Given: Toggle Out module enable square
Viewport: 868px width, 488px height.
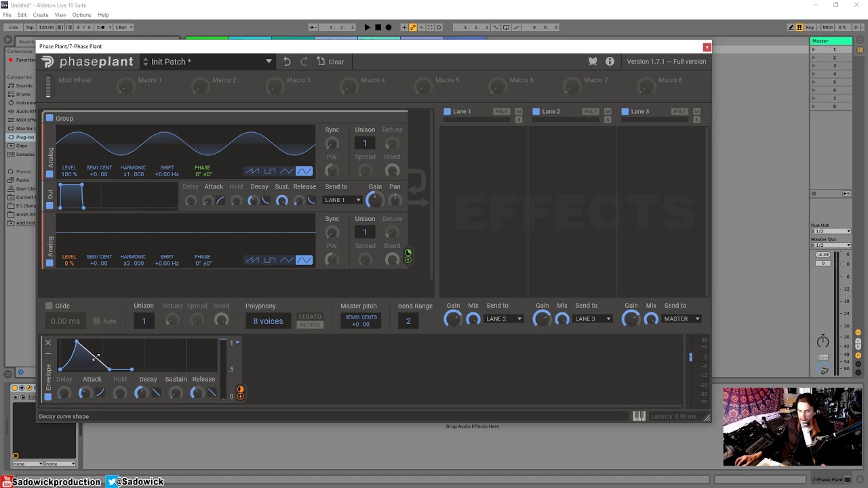Looking at the screenshot, I should click(x=50, y=205).
